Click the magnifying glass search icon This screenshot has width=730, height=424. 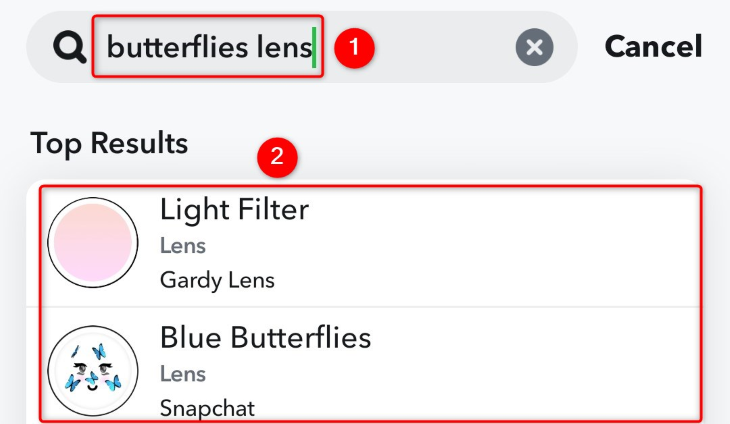tap(69, 47)
